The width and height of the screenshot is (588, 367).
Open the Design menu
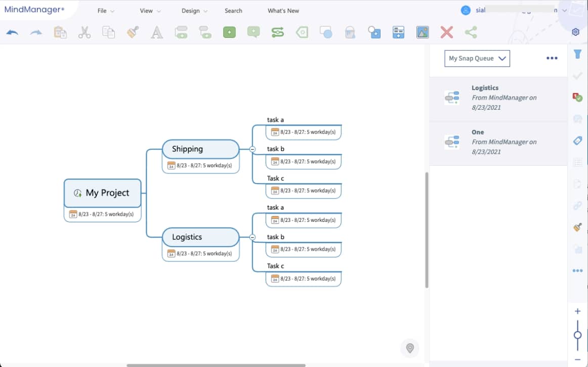194,11
